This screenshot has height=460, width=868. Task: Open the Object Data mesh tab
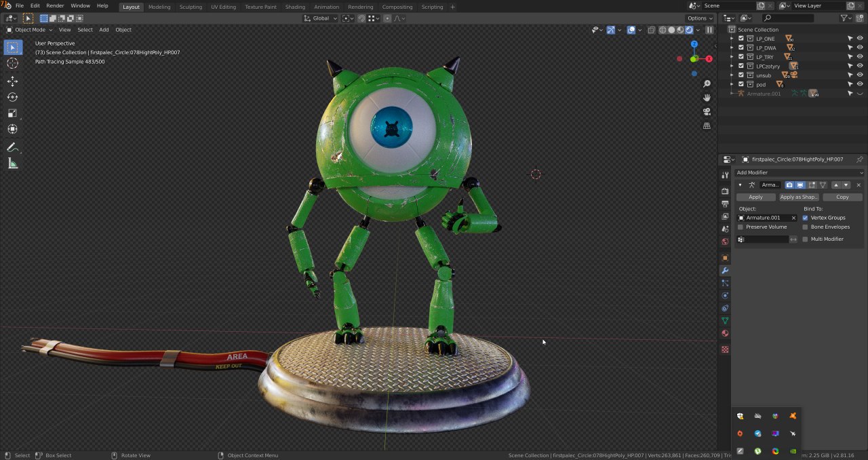(725, 320)
